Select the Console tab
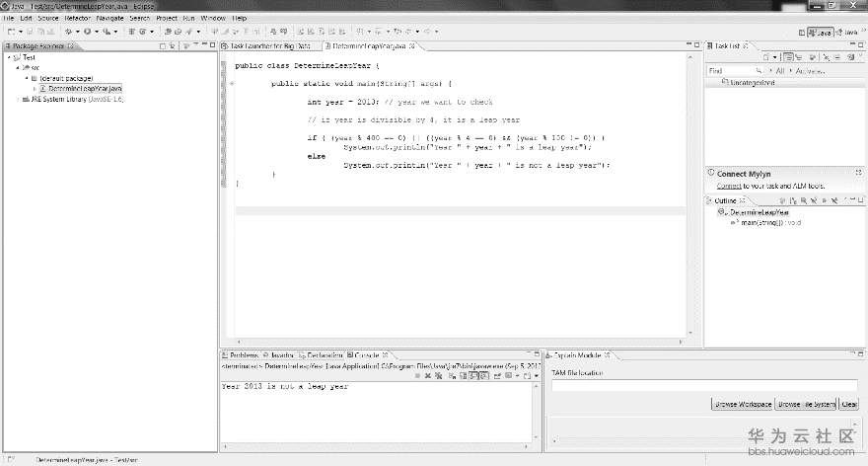Image resolution: width=868 pixels, height=466 pixels. pyautogui.click(x=367, y=355)
